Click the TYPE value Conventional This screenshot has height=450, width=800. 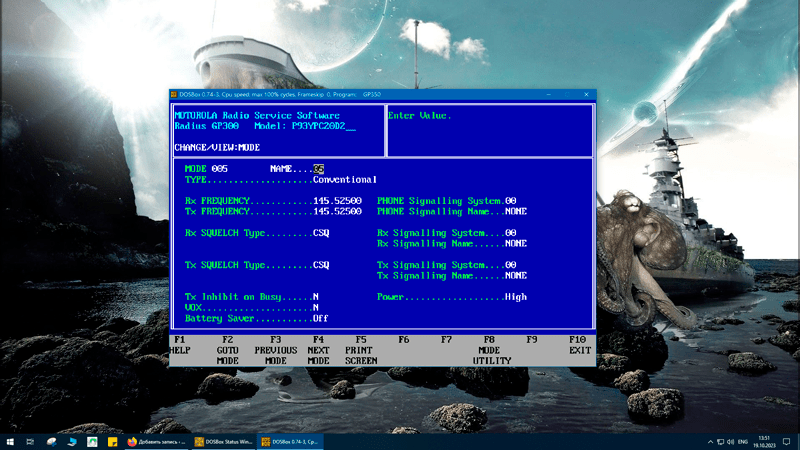click(x=345, y=180)
